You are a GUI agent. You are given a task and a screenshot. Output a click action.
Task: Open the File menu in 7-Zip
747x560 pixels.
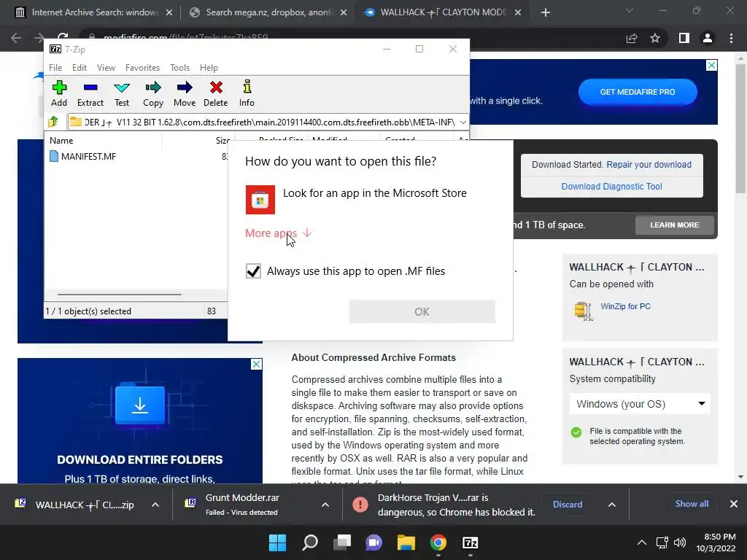pos(55,68)
